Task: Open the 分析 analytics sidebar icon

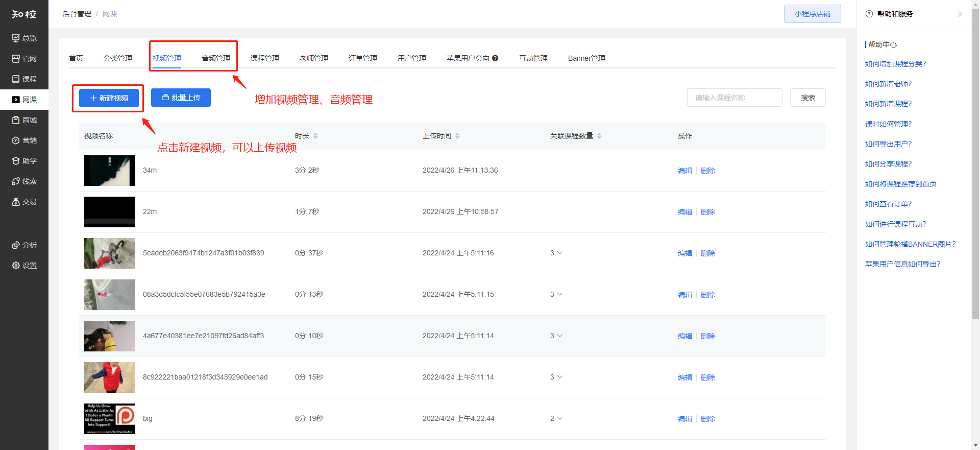Action: click(x=16, y=245)
